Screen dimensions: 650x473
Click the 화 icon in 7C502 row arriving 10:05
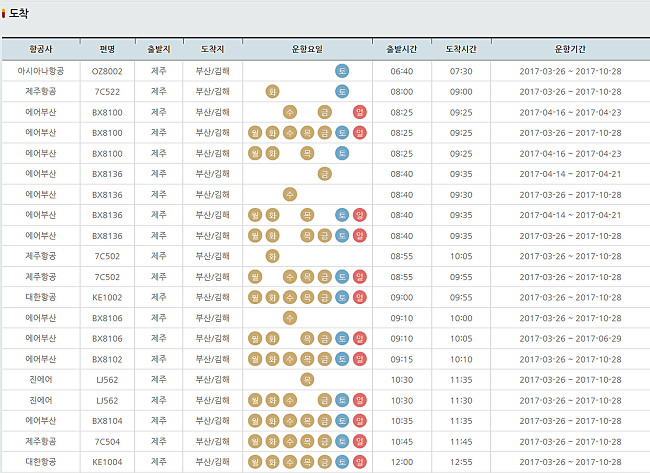(272, 256)
